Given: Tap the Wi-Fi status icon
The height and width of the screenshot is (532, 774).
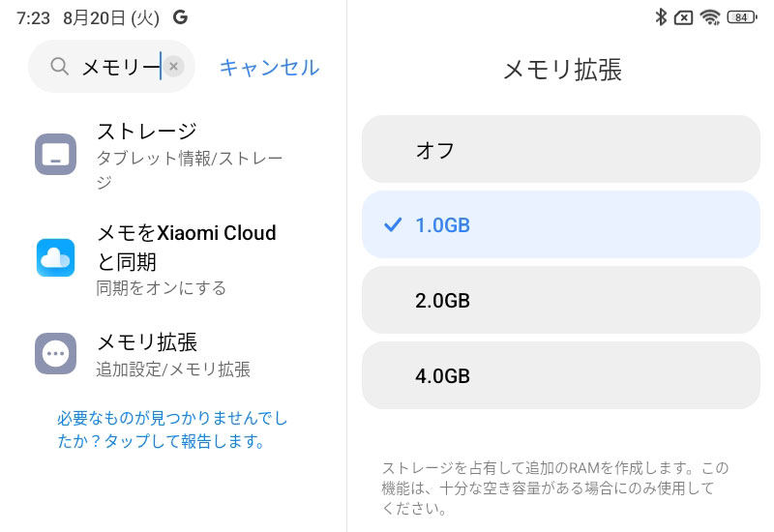Looking at the screenshot, I should [x=710, y=17].
